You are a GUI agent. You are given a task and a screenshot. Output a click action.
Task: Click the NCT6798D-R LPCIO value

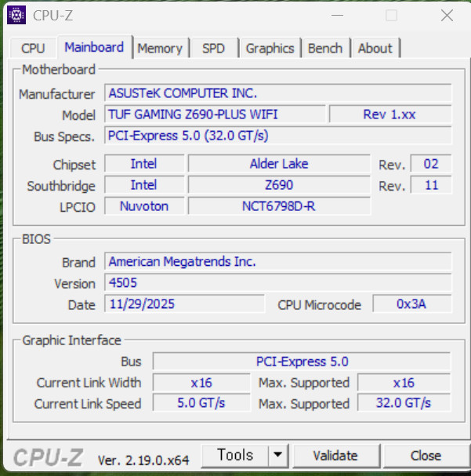pyautogui.click(x=279, y=206)
